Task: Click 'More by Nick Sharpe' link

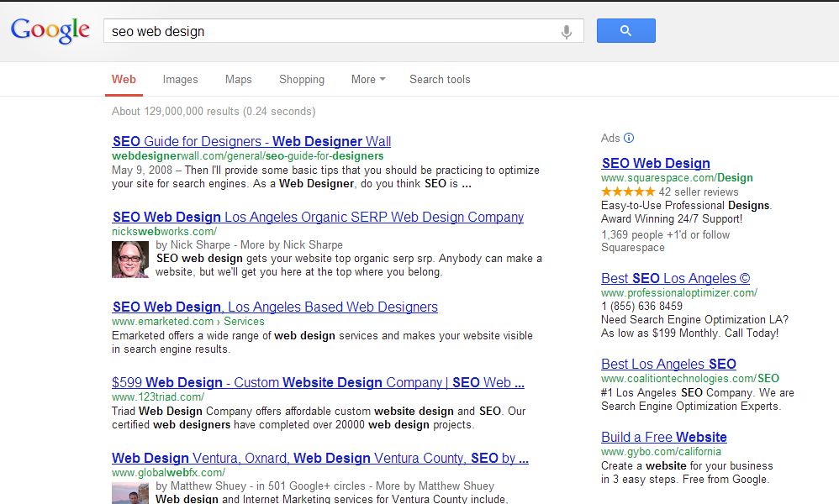Action: (292, 244)
